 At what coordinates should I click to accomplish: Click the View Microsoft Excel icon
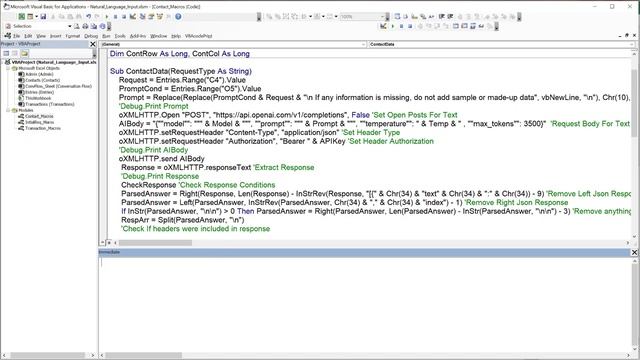click(x=22, y=17)
